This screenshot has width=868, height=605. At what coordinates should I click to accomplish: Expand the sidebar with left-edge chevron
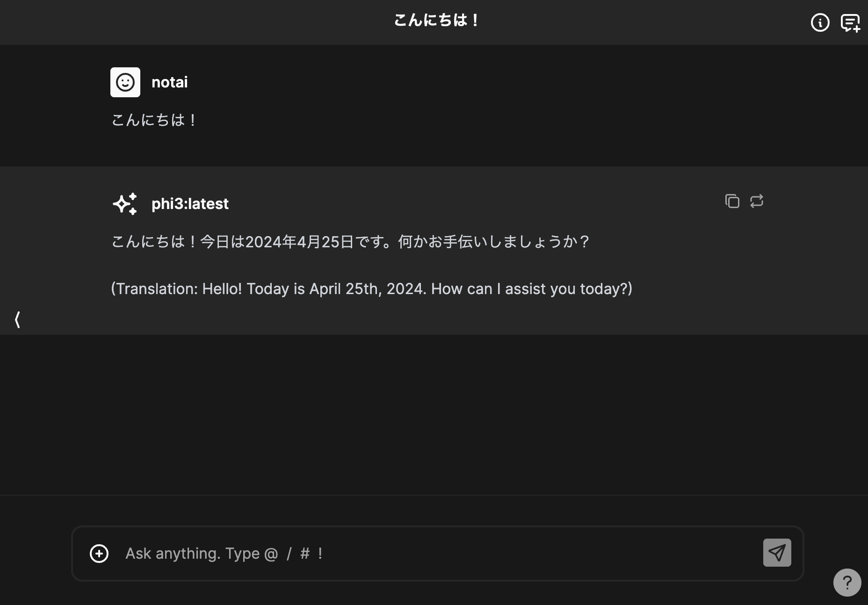point(17,320)
